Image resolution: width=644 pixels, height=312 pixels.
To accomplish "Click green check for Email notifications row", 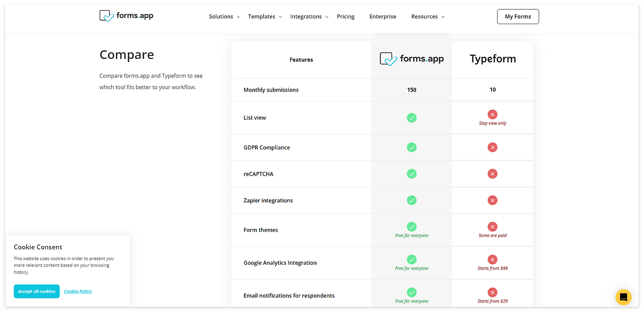I will click(412, 292).
